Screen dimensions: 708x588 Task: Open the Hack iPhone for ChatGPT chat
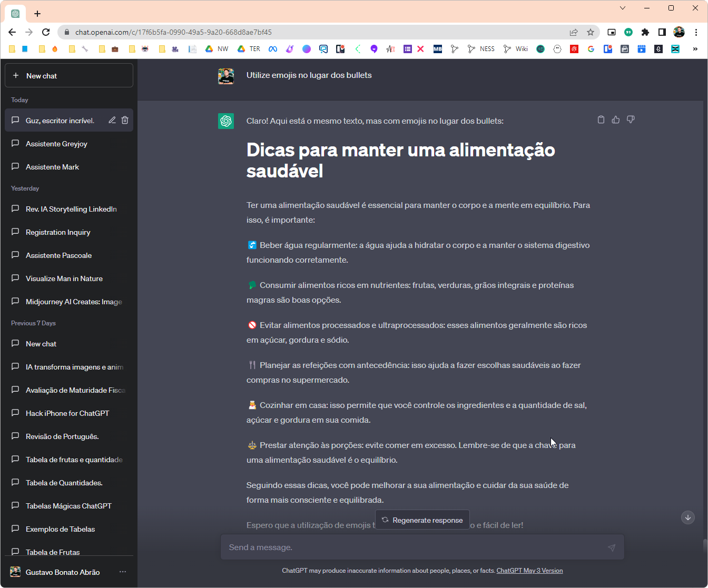coord(68,413)
